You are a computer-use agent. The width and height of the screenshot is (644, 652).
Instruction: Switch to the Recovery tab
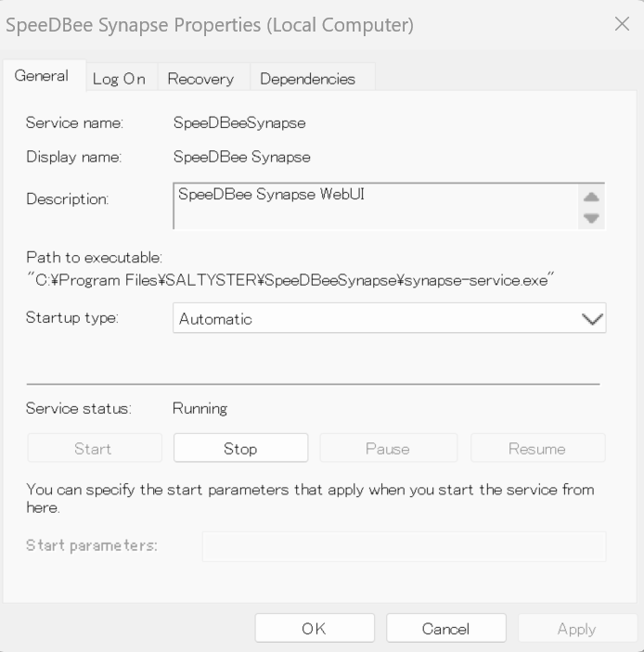pos(200,79)
